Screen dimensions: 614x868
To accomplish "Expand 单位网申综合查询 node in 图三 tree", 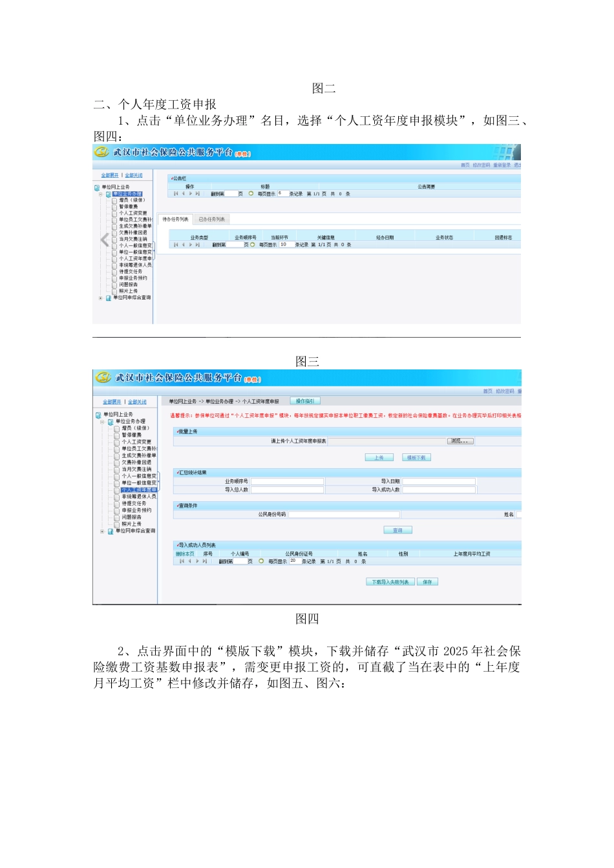I will click(100, 298).
